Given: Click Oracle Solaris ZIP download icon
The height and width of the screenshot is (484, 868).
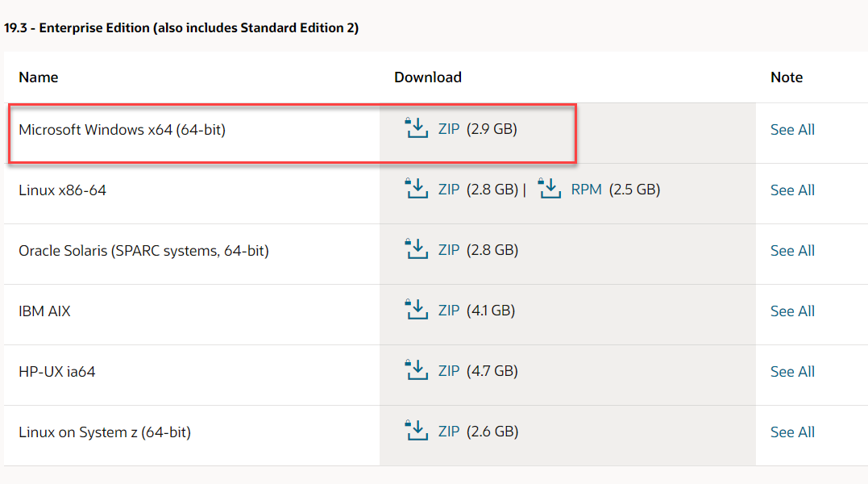Looking at the screenshot, I should click(x=417, y=250).
